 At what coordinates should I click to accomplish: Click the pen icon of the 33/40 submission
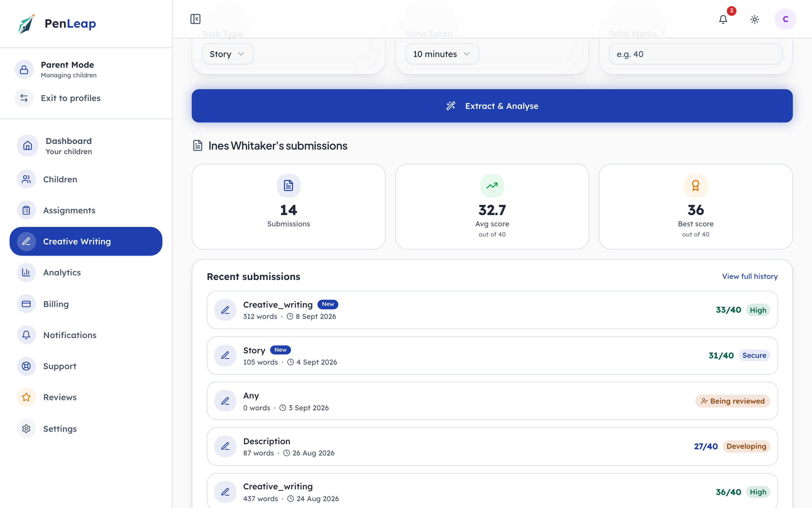click(x=226, y=310)
